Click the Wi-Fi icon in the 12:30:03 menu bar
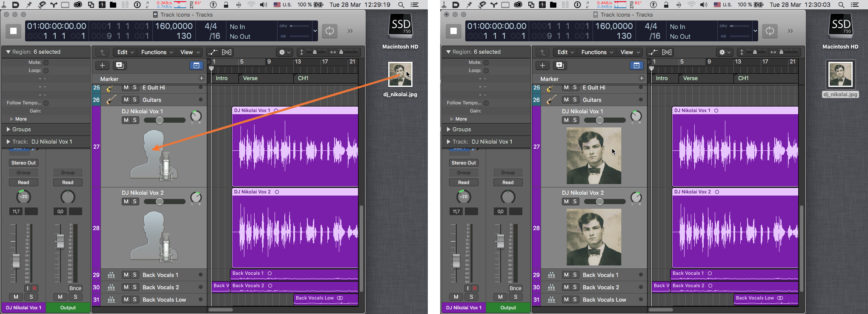Viewport: 868px width, 314px height. coord(692,5)
